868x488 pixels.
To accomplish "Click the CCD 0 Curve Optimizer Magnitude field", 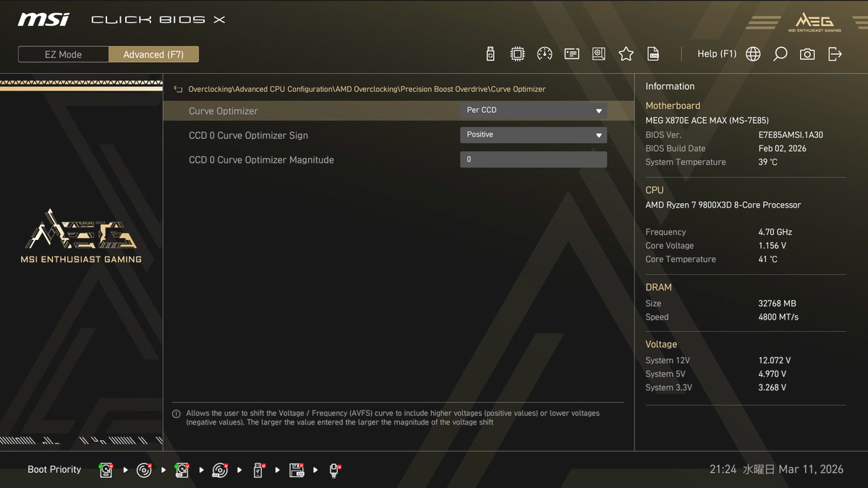I will (x=533, y=160).
